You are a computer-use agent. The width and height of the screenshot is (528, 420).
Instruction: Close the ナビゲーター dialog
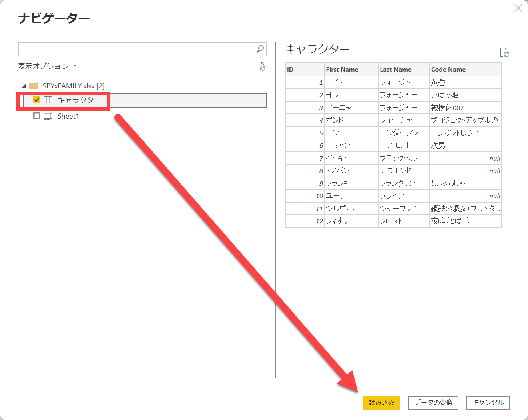(x=518, y=8)
